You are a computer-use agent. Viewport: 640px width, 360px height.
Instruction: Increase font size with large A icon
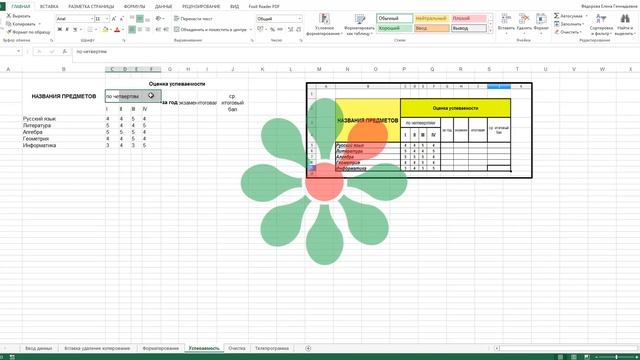[113, 19]
